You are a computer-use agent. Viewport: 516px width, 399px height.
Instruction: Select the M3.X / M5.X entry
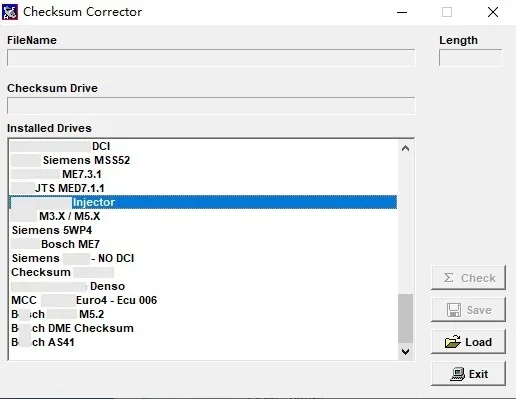(x=203, y=216)
